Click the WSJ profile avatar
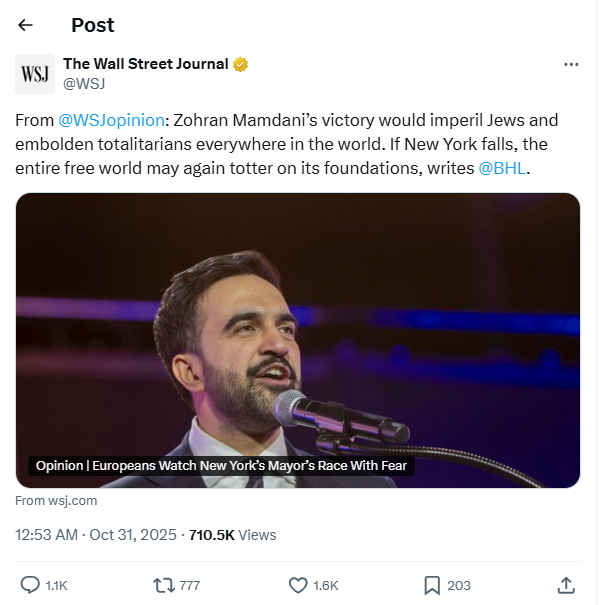609x605 pixels. (x=35, y=74)
